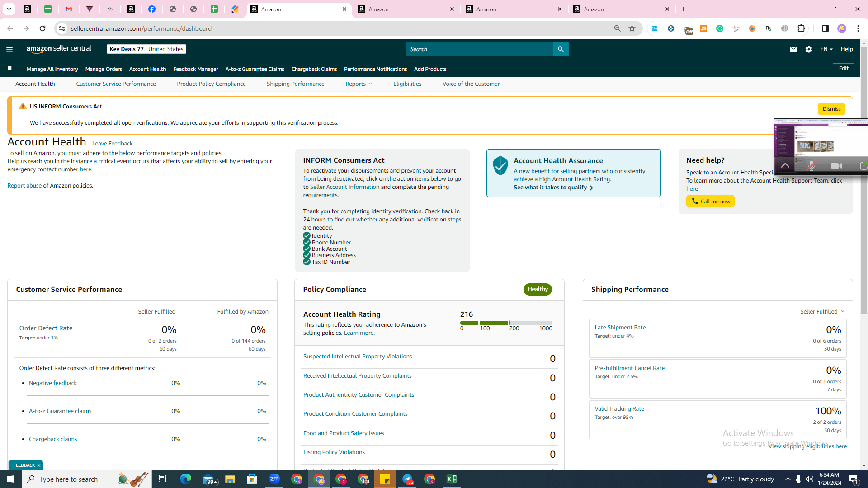Open the Chrome profile avatar
Image resolution: width=868 pixels, height=488 pixels.
coord(841,28)
